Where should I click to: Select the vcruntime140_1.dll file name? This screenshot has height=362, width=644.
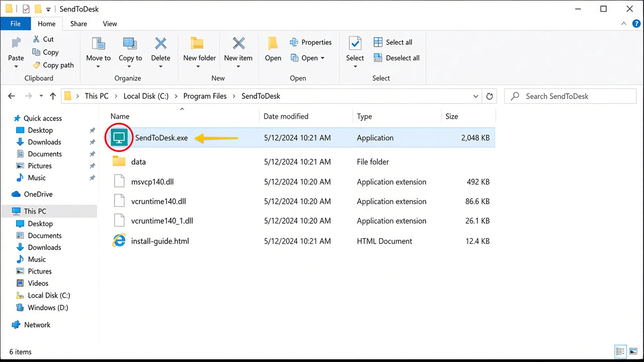(x=162, y=221)
